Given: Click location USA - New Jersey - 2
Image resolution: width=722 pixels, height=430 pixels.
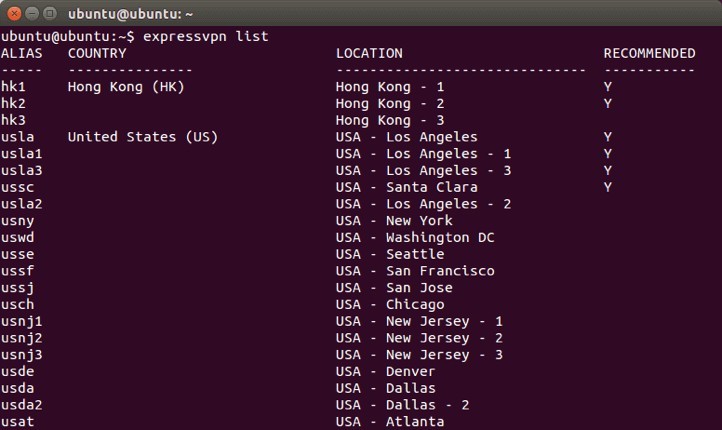Looking at the screenshot, I should [419, 338].
